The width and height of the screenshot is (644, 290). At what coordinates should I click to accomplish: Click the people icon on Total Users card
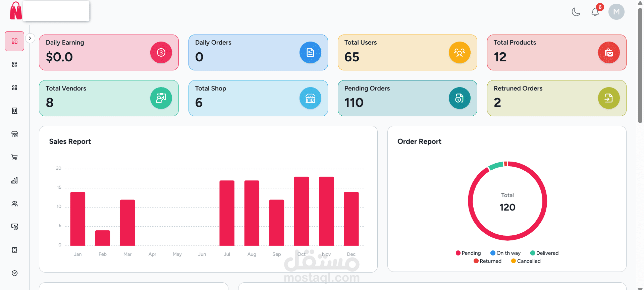coord(460,52)
